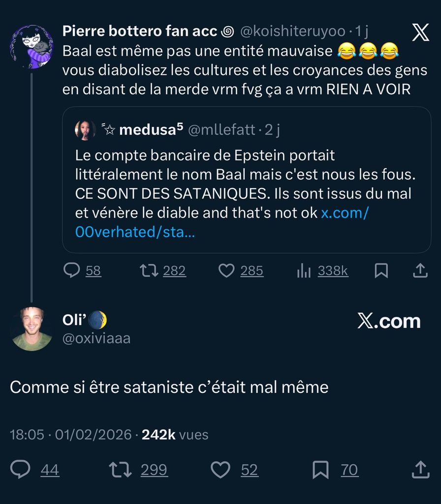Click the X logo at top right
Image resolution: width=441 pixels, height=504 pixels.
click(420, 31)
